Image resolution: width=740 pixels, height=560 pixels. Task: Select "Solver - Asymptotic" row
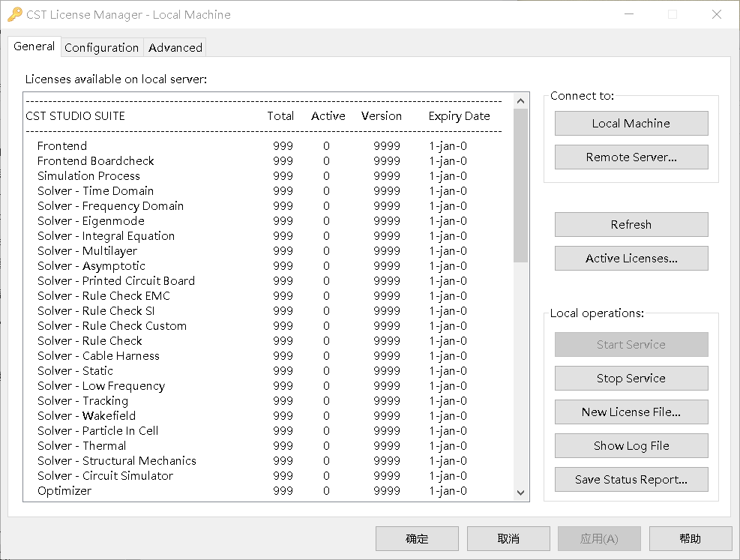252,266
